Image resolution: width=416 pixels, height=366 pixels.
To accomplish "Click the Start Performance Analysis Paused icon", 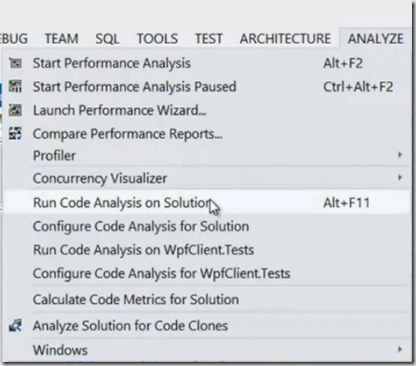I will point(15,87).
